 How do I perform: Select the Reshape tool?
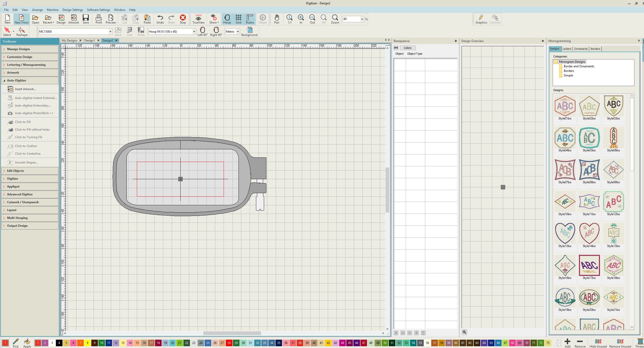[x=22, y=32]
